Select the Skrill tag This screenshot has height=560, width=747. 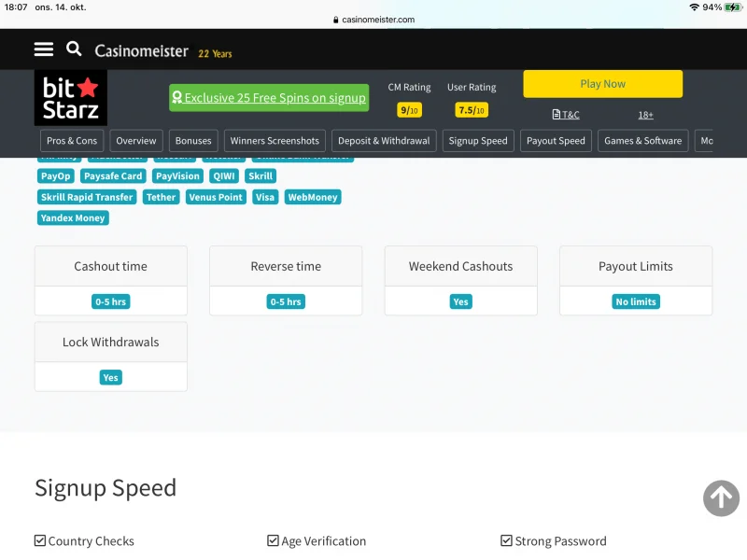tap(261, 176)
